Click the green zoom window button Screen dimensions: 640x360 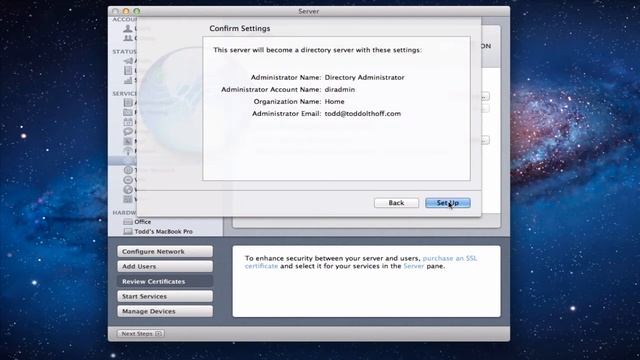137,11
